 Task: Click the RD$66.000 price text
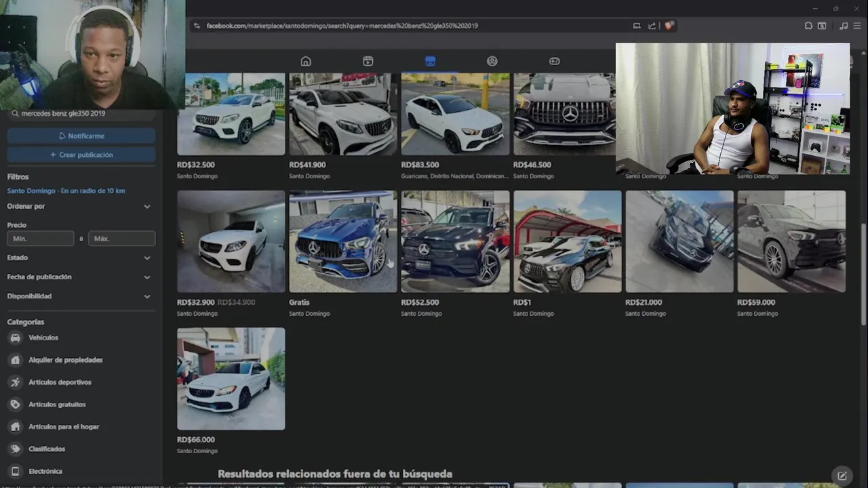[196, 440]
